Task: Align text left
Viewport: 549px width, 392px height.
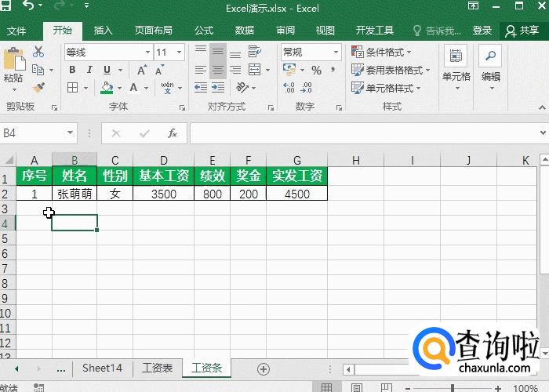Action: click(x=201, y=70)
